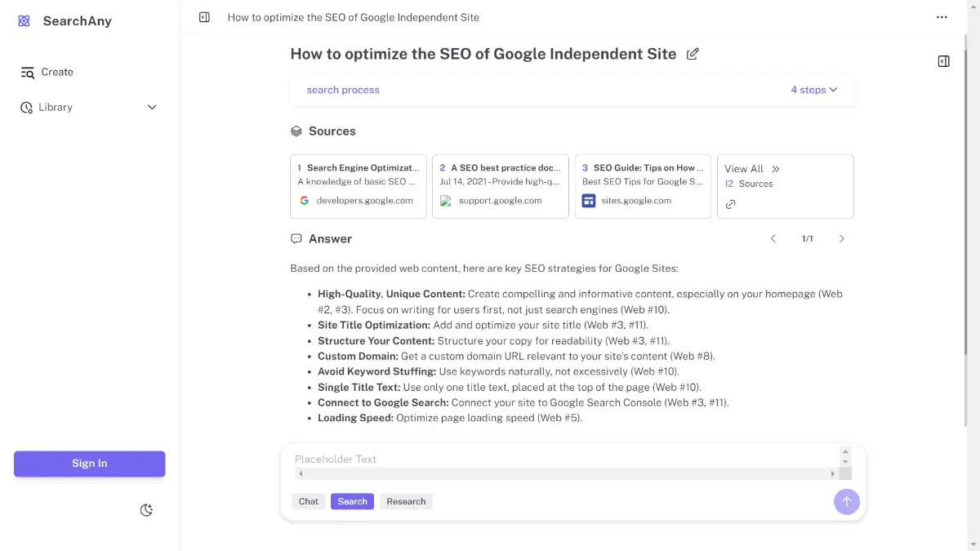The width and height of the screenshot is (980, 551).
Task: Go to previous answer arrow
Action: [x=773, y=239]
